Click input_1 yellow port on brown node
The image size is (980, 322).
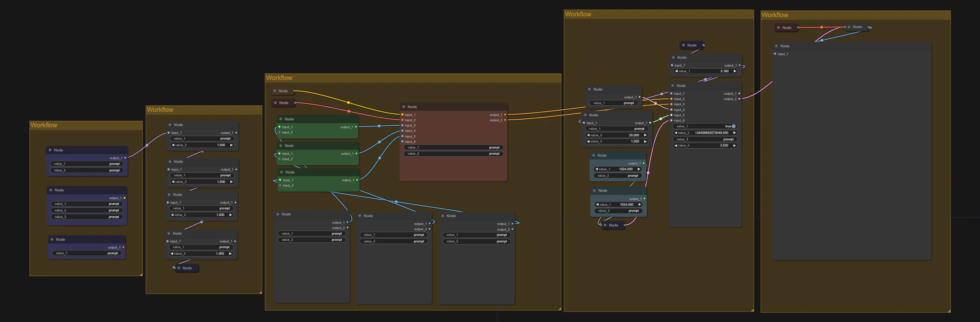(402, 115)
